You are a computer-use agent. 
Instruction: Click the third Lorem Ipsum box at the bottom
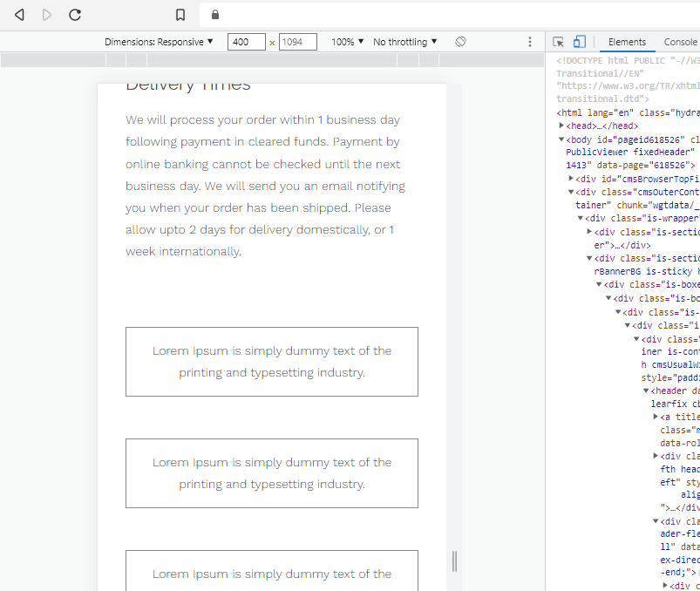272,570
